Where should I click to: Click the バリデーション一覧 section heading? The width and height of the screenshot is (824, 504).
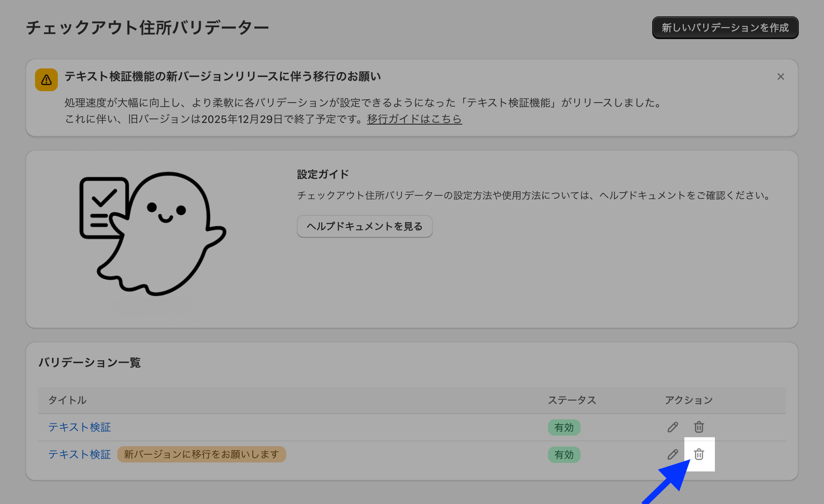[90, 362]
